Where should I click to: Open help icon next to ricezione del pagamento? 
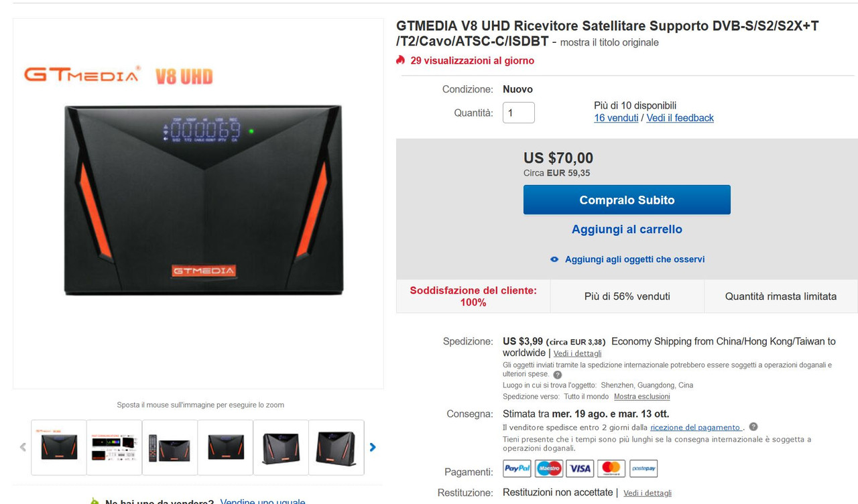coord(753,427)
